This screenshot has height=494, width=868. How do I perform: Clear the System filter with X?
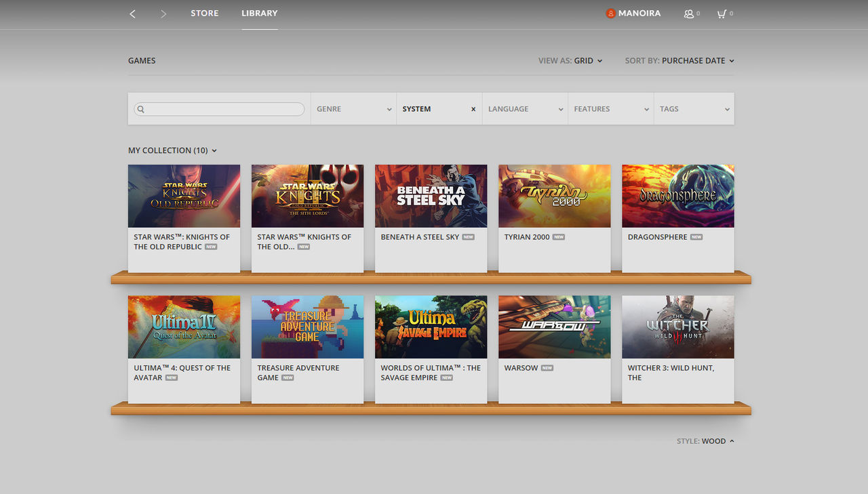pos(473,109)
